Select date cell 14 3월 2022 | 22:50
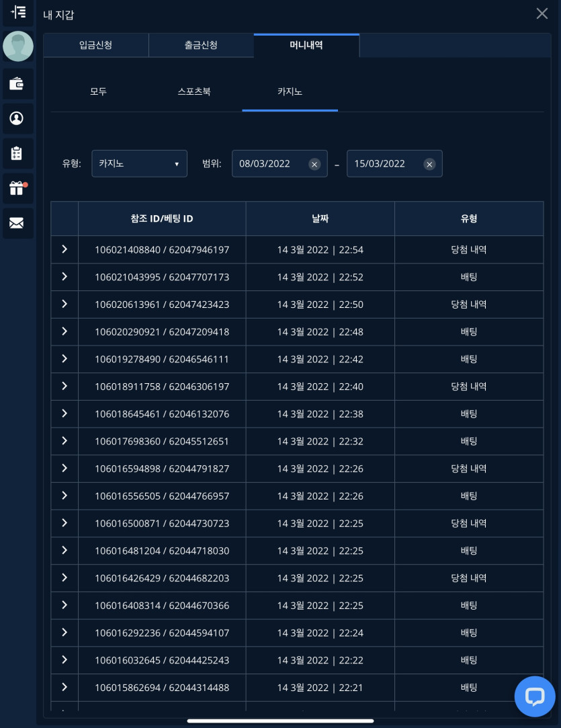The height and width of the screenshot is (728, 561). coord(320,305)
